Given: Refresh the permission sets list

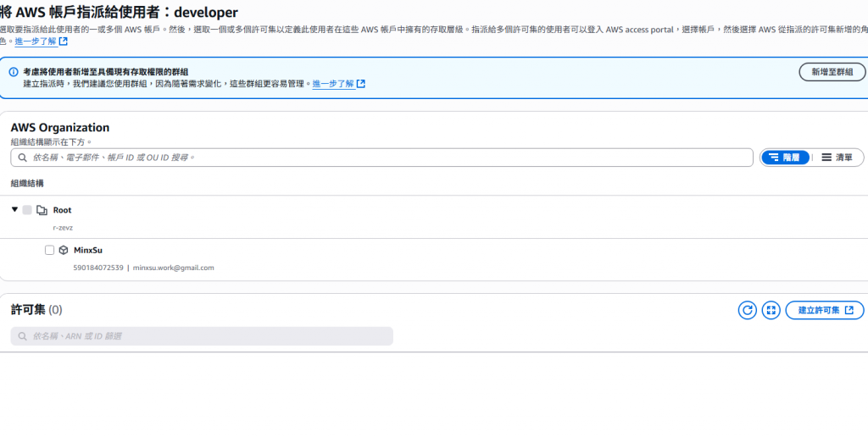Looking at the screenshot, I should pyautogui.click(x=748, y=310).
